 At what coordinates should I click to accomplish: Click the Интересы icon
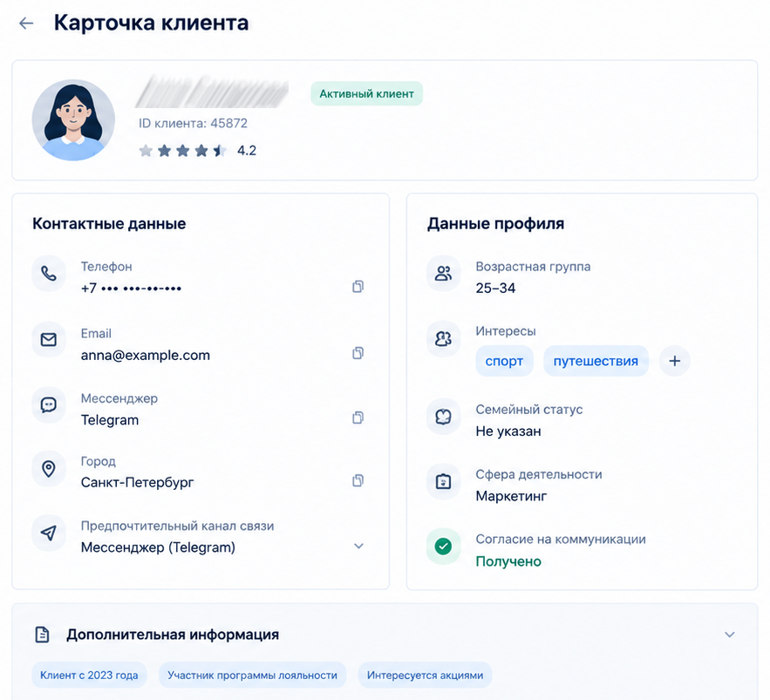pos(444,339)
